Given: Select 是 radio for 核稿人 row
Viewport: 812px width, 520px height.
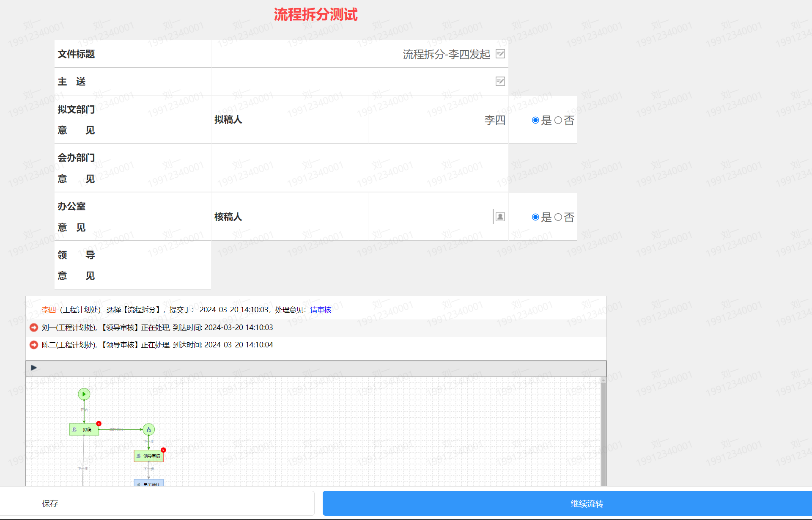Looking at the screenshot, I should pos(535,217).
